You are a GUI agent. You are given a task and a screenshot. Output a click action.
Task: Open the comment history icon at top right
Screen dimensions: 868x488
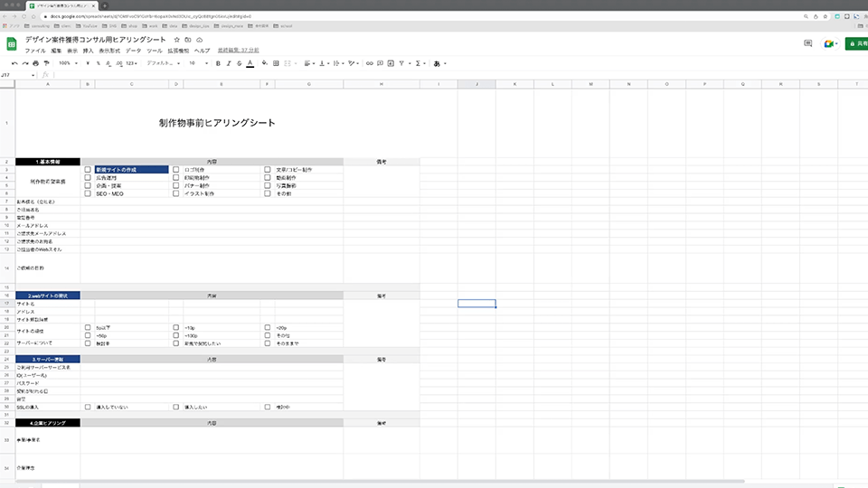tap(808, 43)
